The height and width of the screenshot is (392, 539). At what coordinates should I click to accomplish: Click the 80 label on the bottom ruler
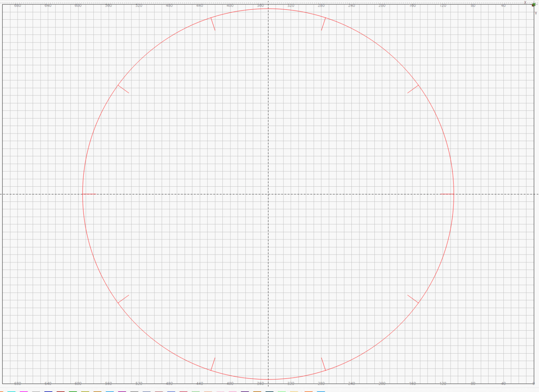(x=473, y=384)
